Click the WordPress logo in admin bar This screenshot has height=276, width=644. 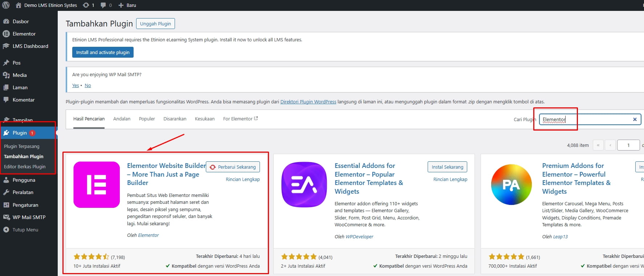tap(6, 5)
